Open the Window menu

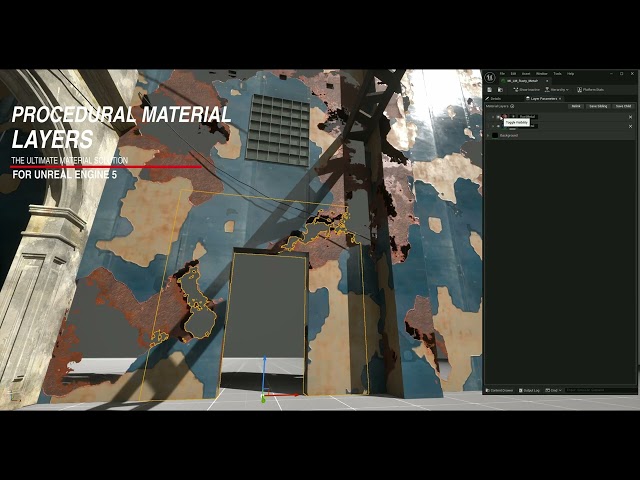coord(542,74)
